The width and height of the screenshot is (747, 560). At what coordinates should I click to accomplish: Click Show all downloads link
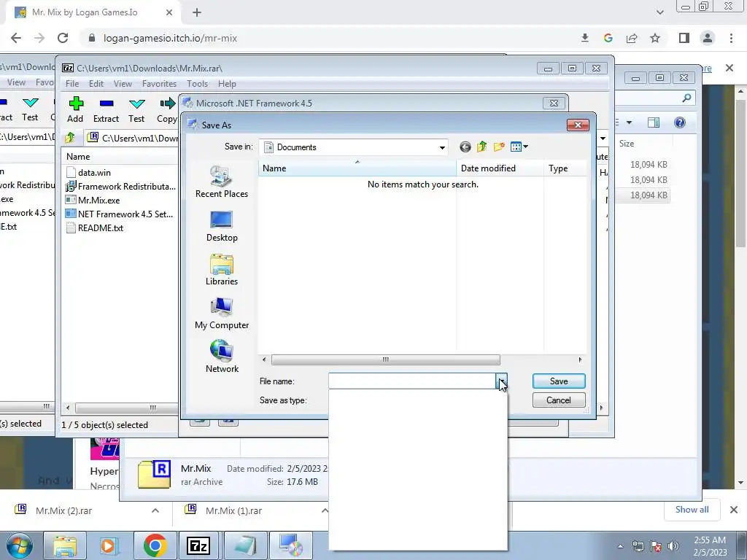692,510
